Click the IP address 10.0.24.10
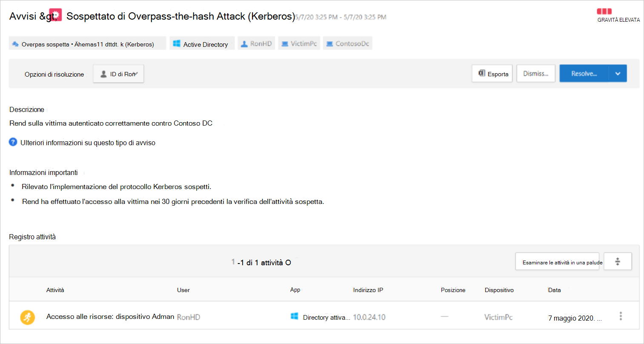Image resolution: width=644 pixels, height=344 pixels. click(369, 317)
